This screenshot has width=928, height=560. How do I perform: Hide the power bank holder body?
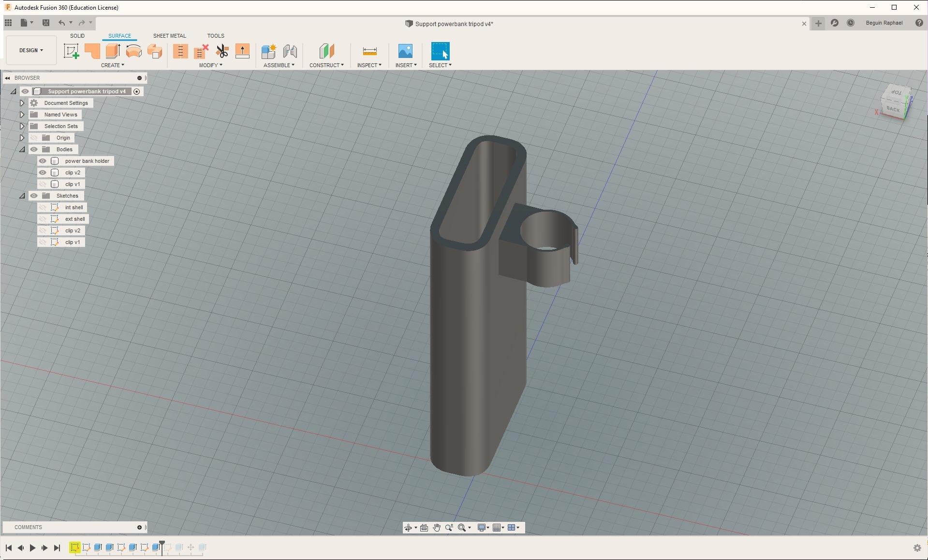[x=43, y=161]
